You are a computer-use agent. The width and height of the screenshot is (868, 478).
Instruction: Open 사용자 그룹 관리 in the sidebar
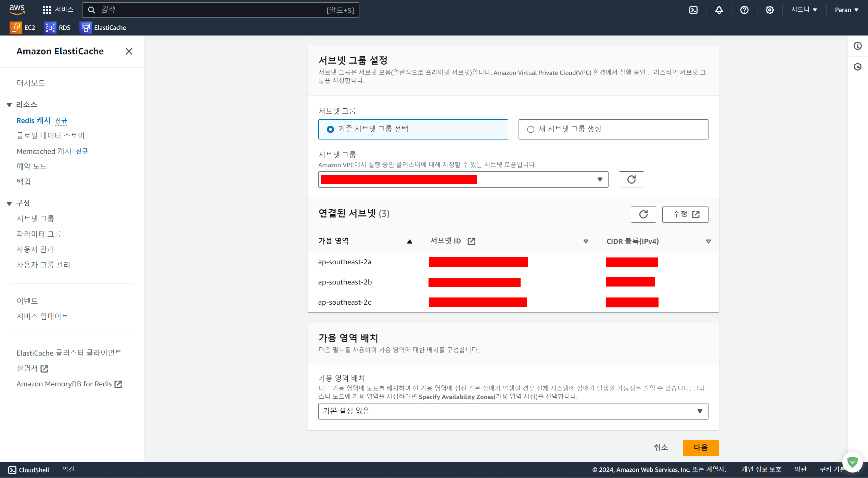click(x=43, y=265)
